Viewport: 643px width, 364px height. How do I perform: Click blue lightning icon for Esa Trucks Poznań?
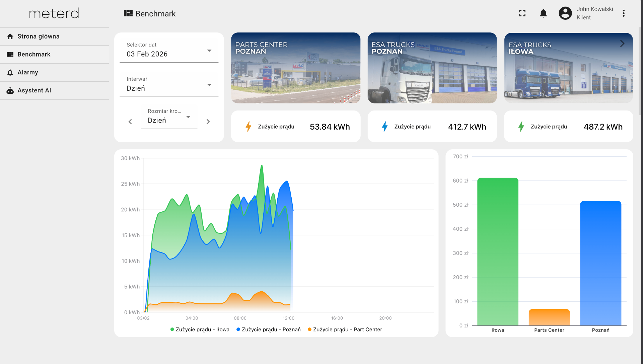point(385,127)
